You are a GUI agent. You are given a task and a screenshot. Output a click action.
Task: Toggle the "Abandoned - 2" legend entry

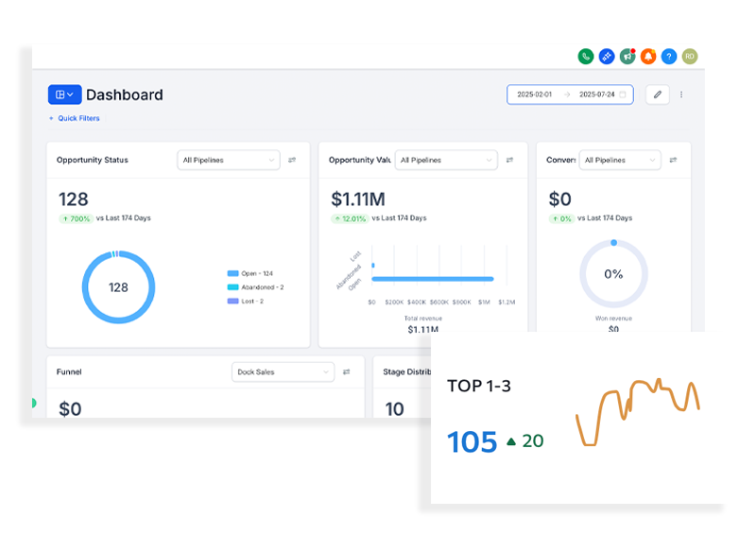pos(255,287)
